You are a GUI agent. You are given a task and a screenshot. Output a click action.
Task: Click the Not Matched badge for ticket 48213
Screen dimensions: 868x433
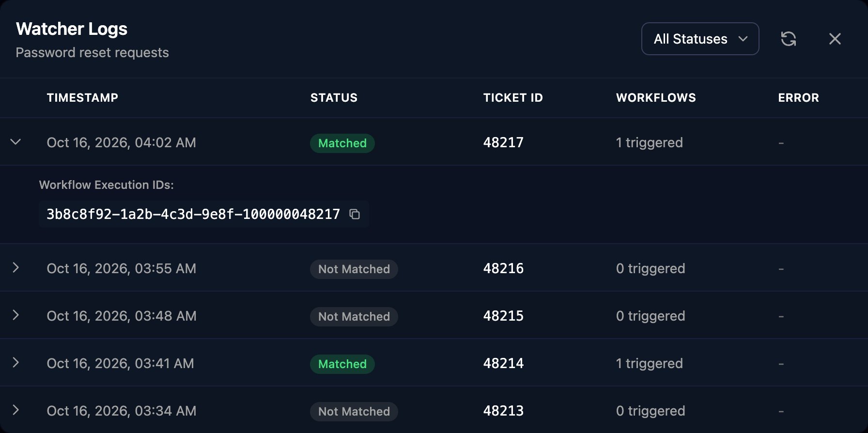coord(354,412)
